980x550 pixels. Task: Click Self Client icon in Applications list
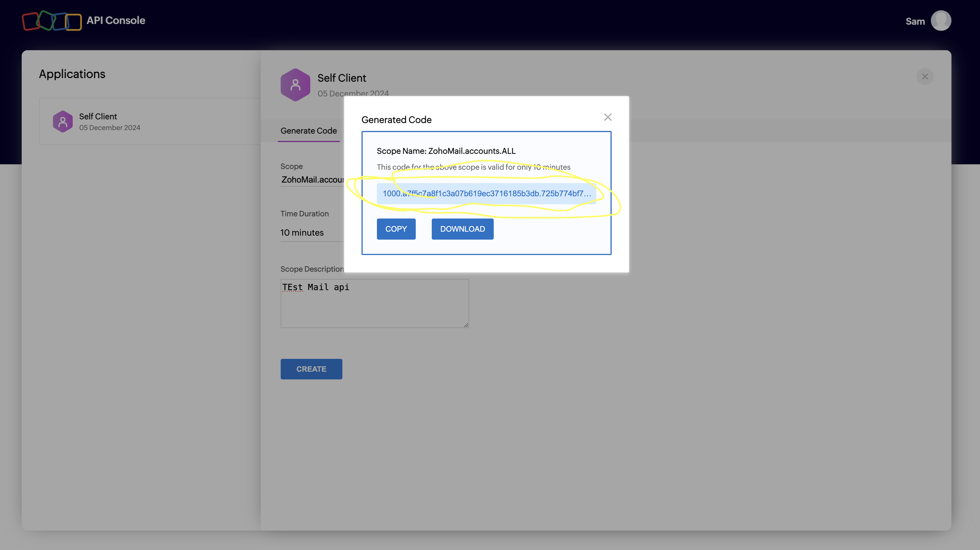coord(63,122)
